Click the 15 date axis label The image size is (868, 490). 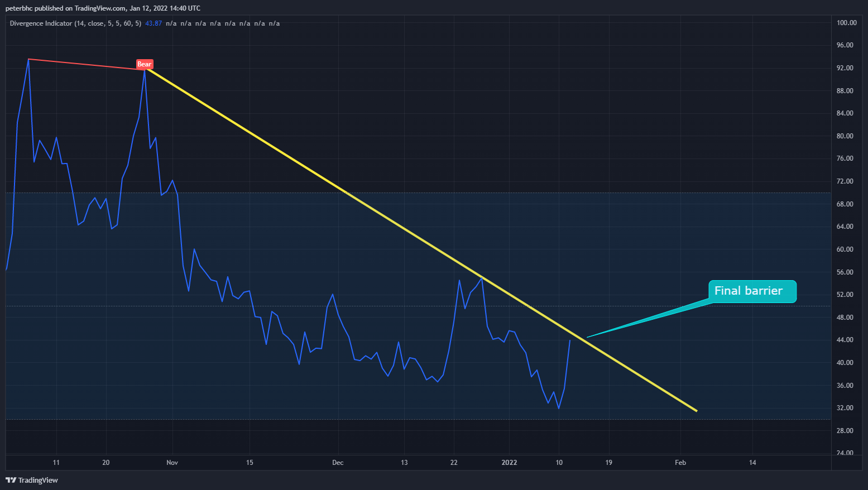[x=250, y=463]
